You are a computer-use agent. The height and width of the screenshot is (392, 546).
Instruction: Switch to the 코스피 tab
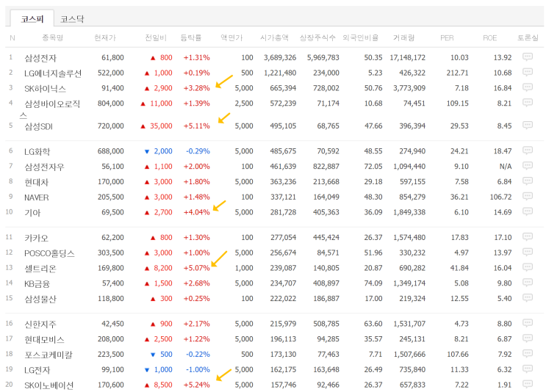point(32,19)
